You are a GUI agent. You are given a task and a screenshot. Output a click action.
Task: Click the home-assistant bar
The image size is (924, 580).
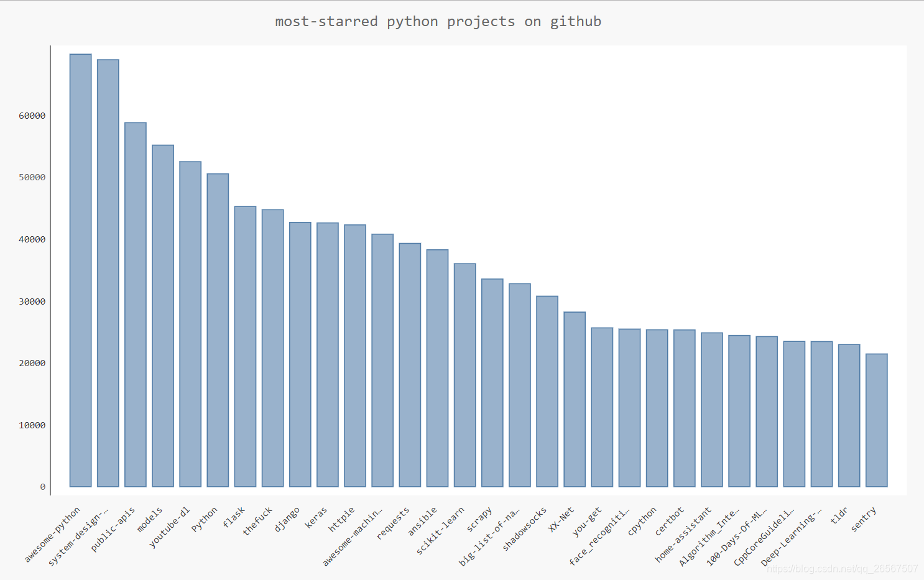click(712, 410)
